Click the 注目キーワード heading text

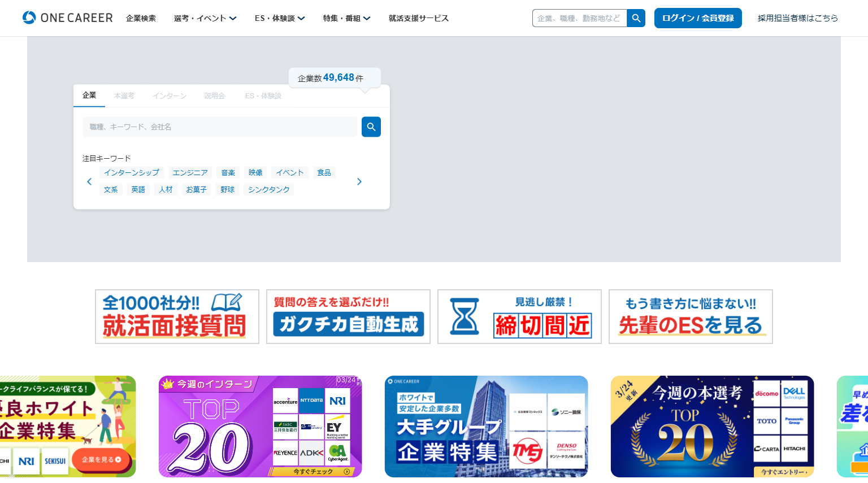pyautogui.click(x=107, y=159)
